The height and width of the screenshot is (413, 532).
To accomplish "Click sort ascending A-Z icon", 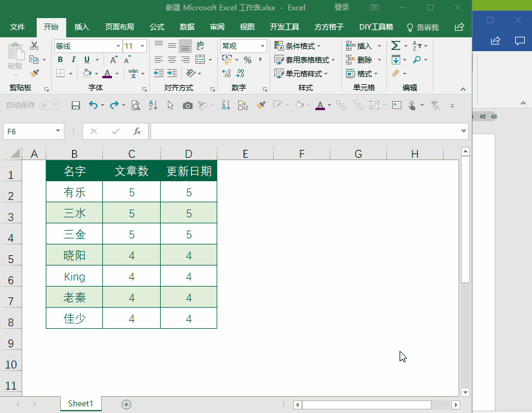I will pyautogui.click(x=153, y=105).
